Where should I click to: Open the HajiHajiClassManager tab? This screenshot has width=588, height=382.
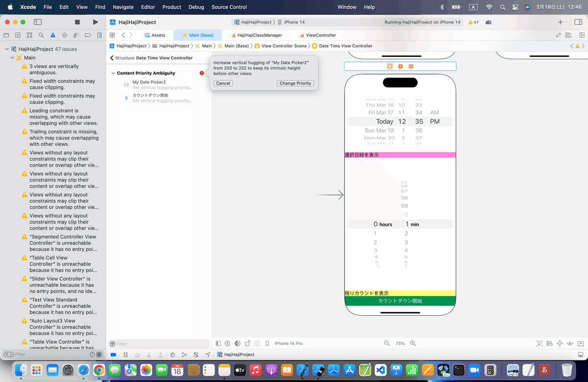(x=256, y=35)
